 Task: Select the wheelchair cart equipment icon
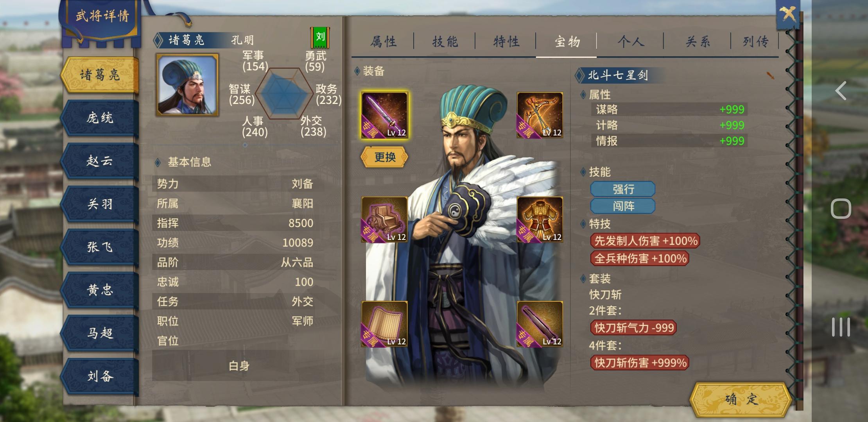tap(384, 220)
